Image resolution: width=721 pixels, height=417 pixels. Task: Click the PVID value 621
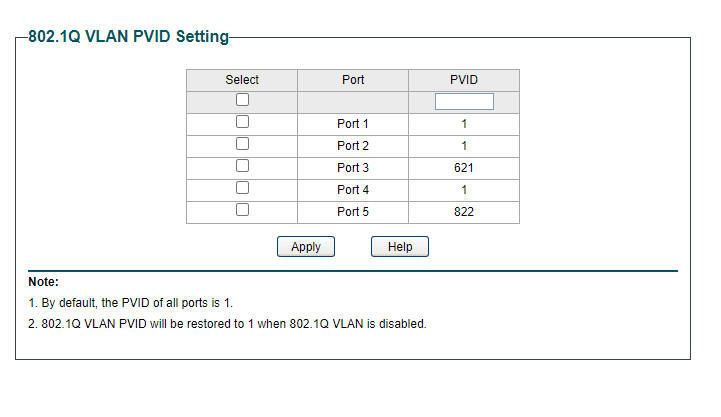pos(464,168)
